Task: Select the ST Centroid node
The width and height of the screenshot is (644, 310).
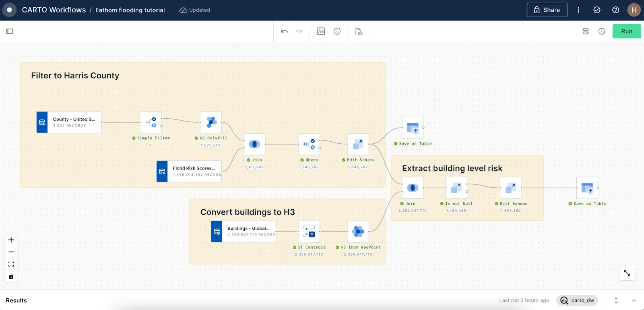Action: click(x=309, y=231)
